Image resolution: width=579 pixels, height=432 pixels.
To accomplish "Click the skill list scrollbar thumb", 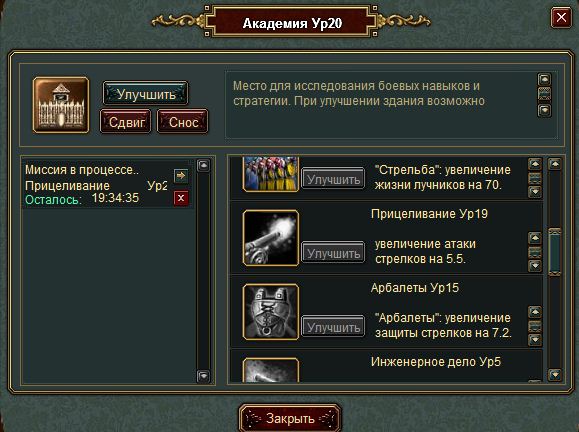I will (555, 252).
